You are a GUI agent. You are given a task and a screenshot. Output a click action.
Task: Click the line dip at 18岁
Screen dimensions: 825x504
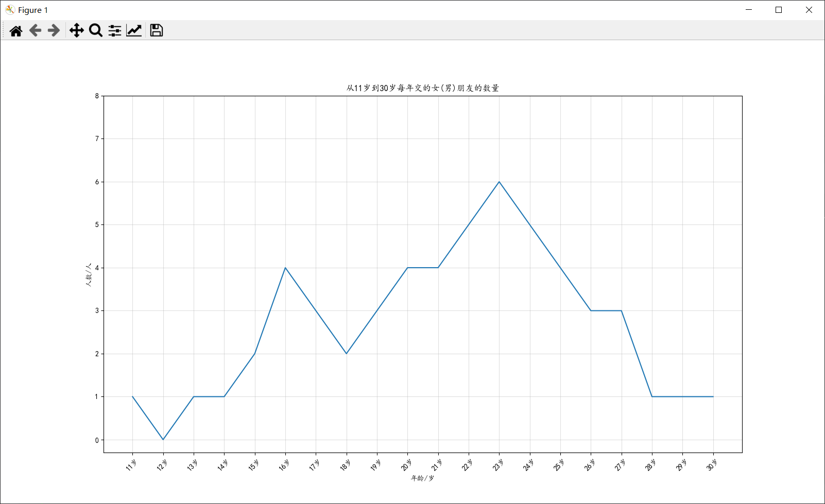pos(347,354)
